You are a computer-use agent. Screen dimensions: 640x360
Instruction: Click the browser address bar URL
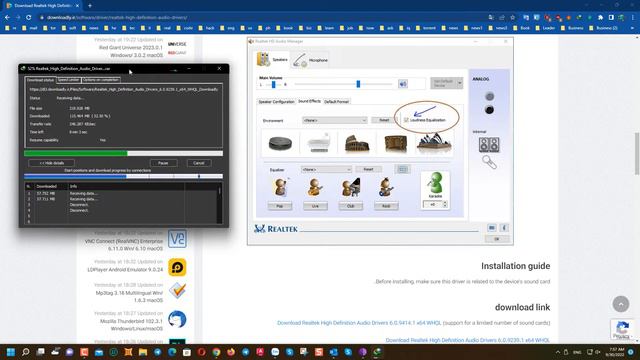pos(117,18)
